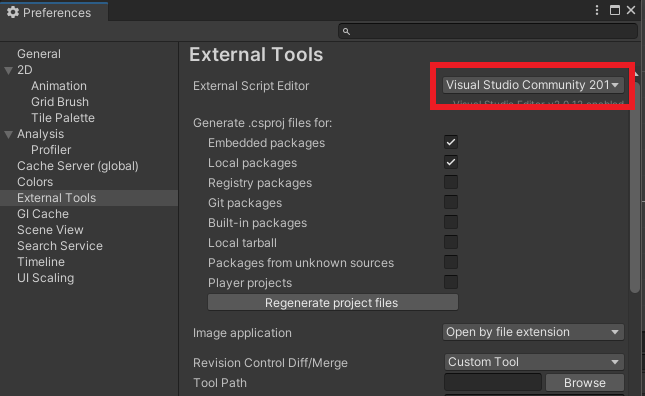
Task: Click the Image application label
Action: pyautogui.click(x=242, y=333)
